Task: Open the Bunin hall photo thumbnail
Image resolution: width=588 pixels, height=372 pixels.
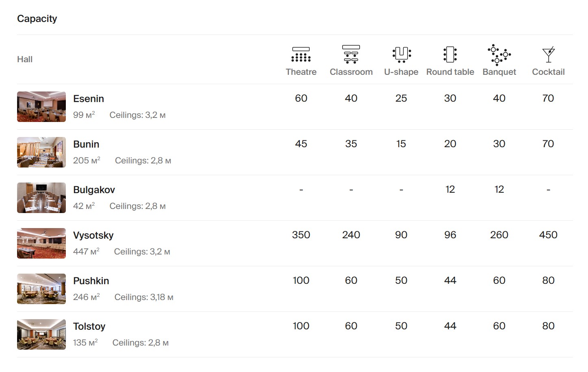Action: [41, 152]
